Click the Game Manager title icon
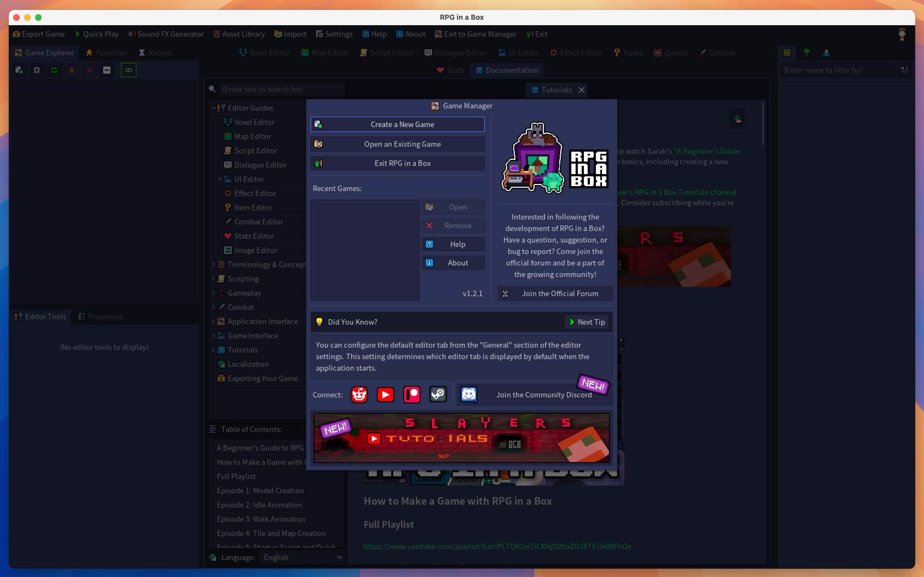Screen dimensions: 924x577 pyautogui.click(x=435, y=106)
